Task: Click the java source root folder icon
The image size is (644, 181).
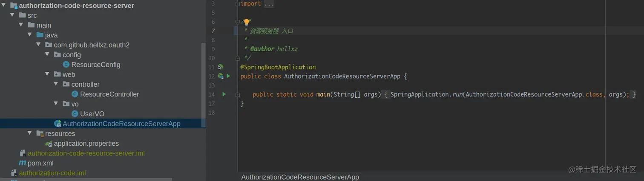Action: pyautogui.click(x=40, y=35)
